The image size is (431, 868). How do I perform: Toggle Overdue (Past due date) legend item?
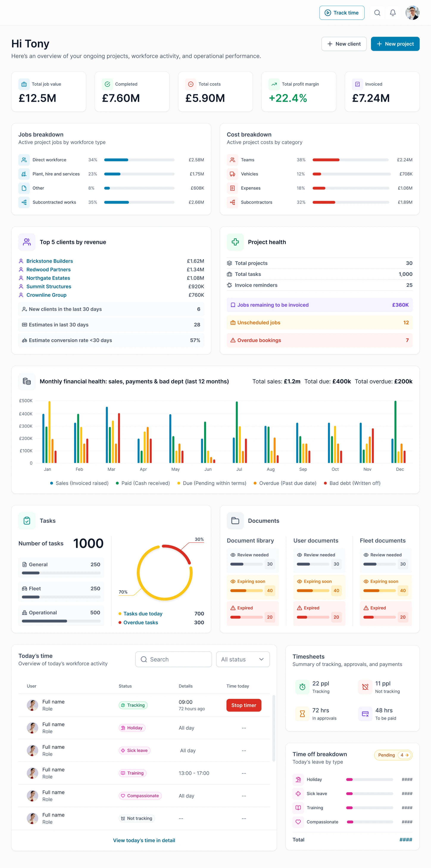pyautogui.click(x=285, y=483)
